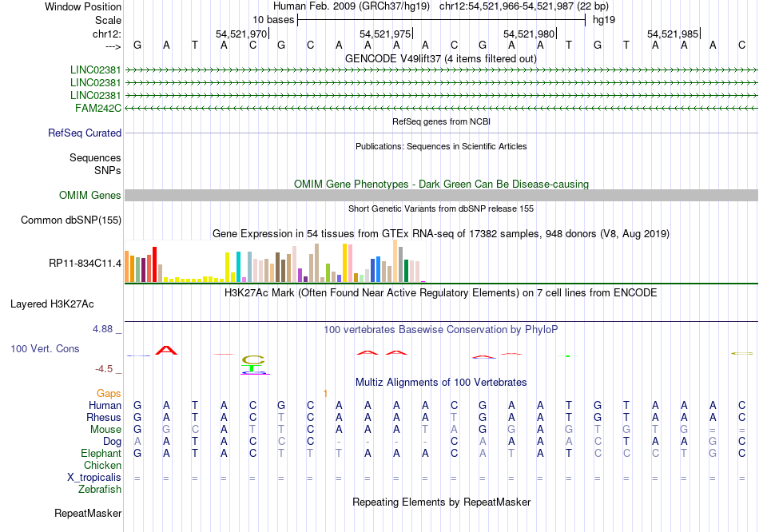Click the Scale label
The image size is (759, 532).
coord(108,20)
